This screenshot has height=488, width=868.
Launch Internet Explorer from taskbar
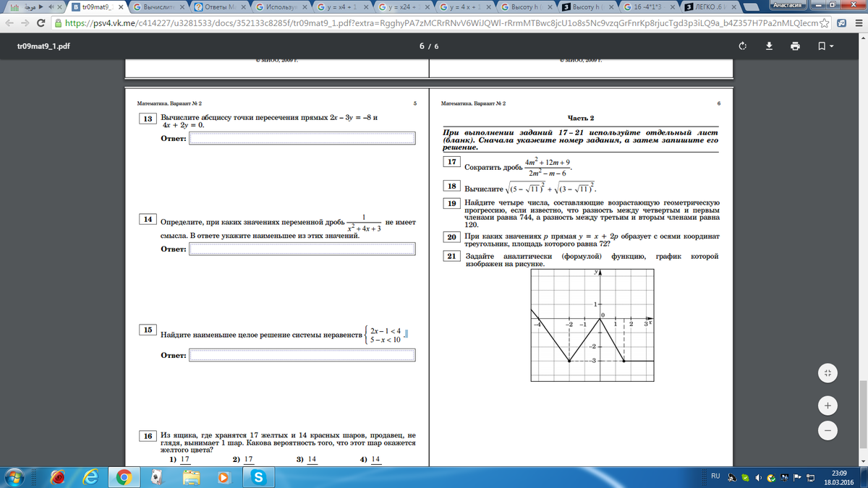click(x=91, y=477)
